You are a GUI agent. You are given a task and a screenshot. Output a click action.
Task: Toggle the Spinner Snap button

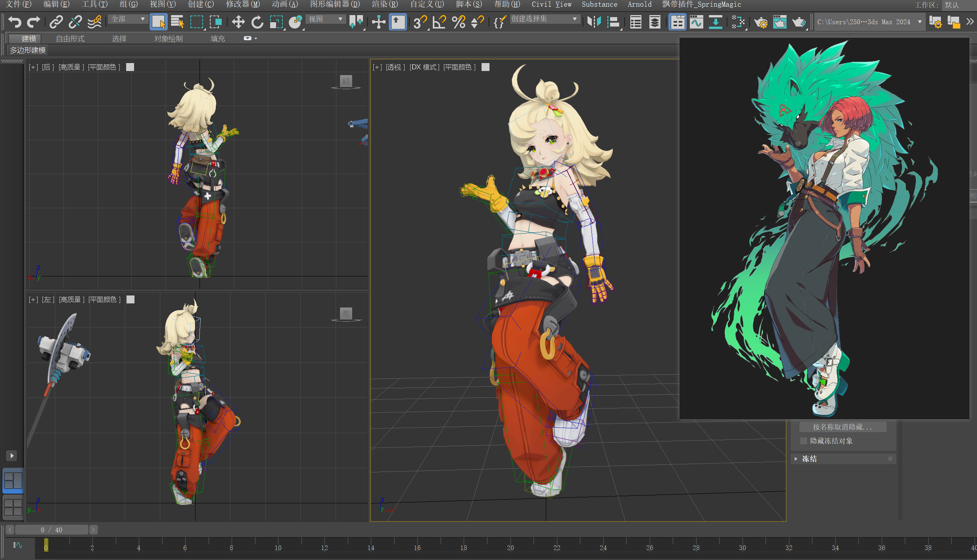(478, 22)
